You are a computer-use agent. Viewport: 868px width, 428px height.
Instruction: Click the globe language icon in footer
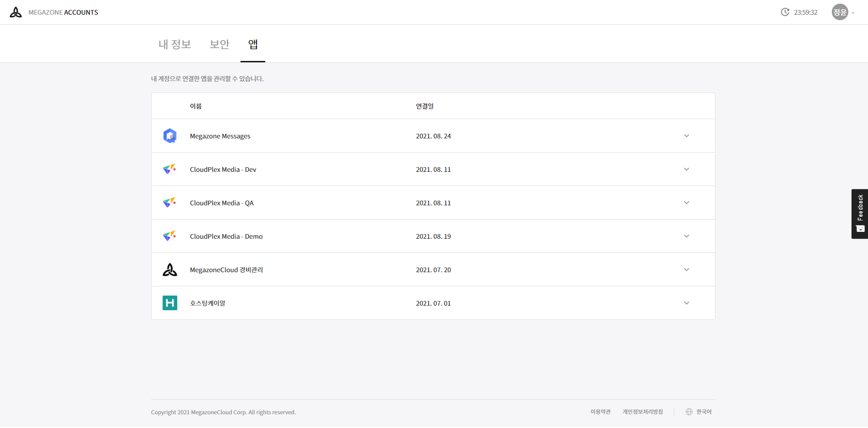coord(689,412)
